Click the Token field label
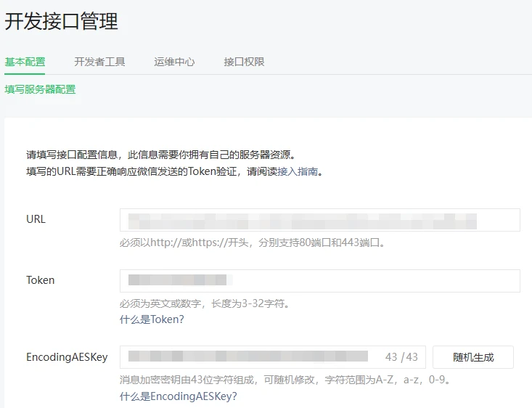This screenshot has height=408, width=532. (41, 280)
